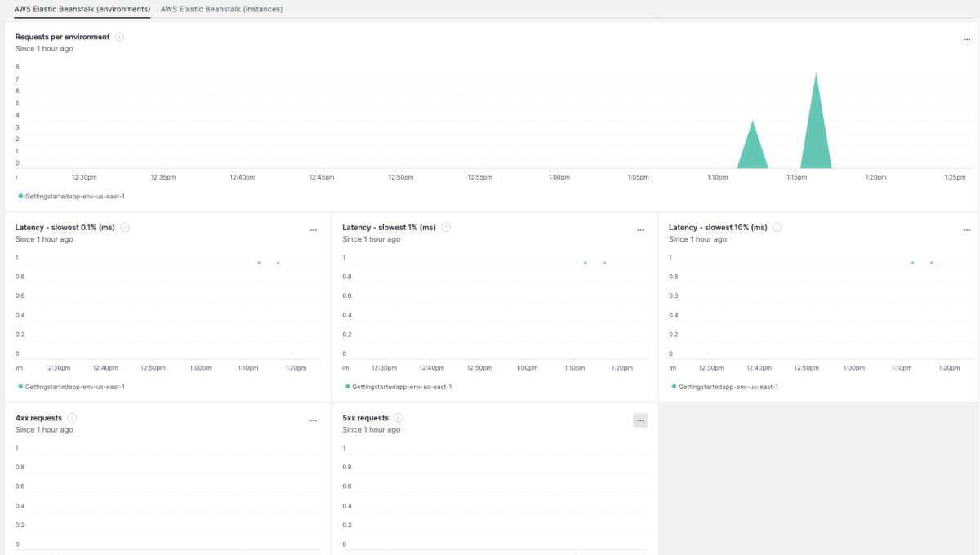This screenshot has height=555, width=980.
Task: Open options menu for Latency slowest 1%
Action: pos(640,230)
